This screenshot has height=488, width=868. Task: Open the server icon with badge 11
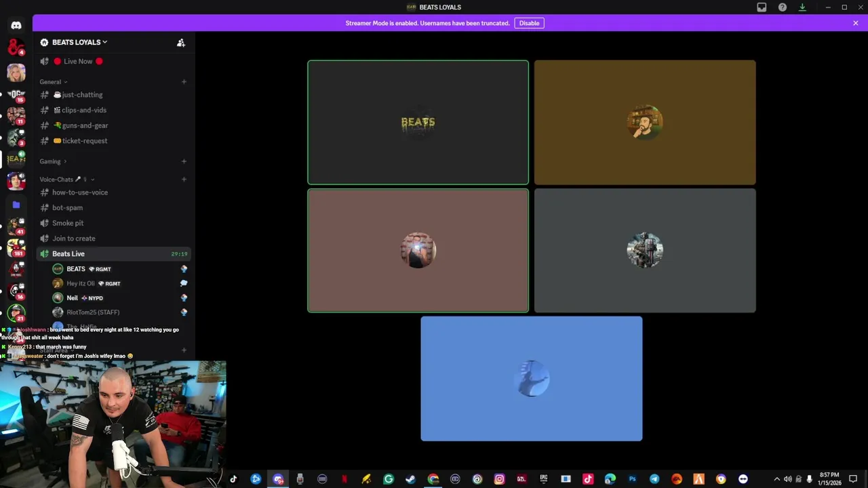tap(16, 116)
